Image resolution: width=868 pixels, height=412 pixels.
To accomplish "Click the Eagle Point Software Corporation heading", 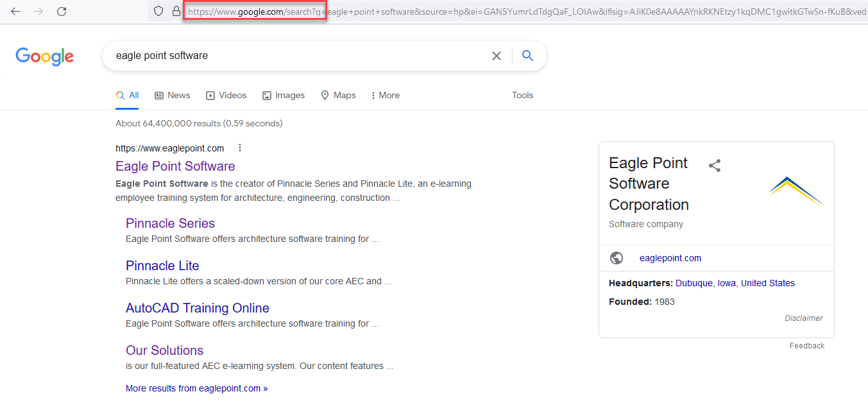I will click(649, 184).
